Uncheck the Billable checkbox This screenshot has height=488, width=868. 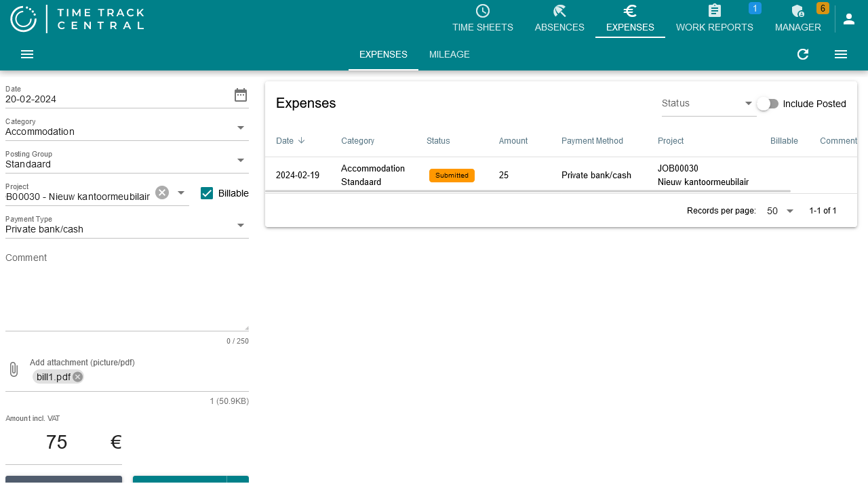click(x=206, y=193)
